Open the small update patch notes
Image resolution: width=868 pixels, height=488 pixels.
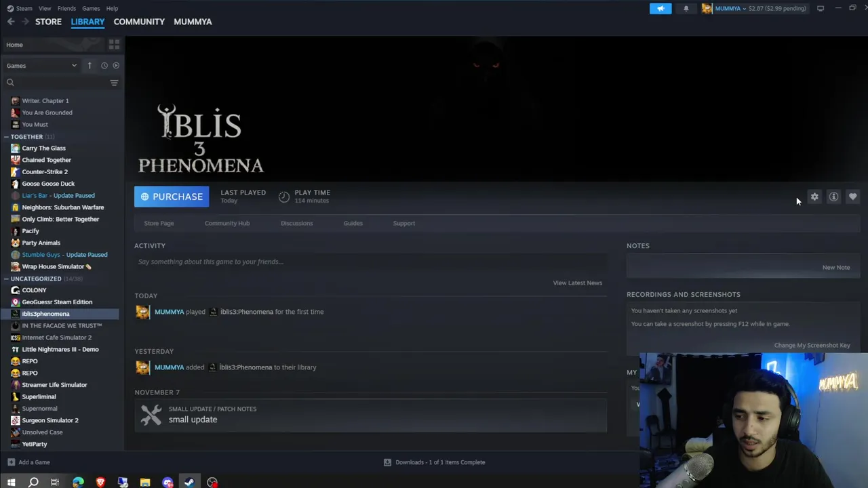[370, 415]
